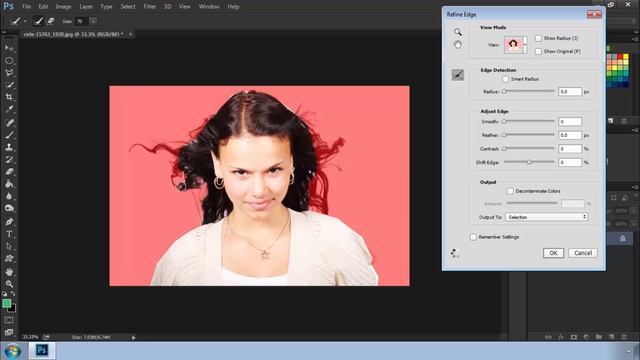Click the Hand tool in Refine Edge
This screenshot has width=640, height=360.
(458, 44)
